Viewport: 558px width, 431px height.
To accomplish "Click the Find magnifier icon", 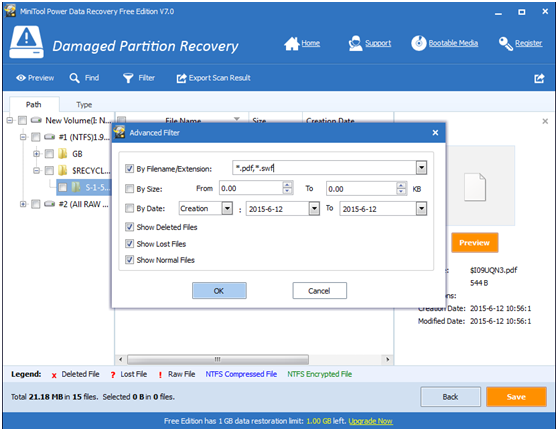I will point(74,78).
